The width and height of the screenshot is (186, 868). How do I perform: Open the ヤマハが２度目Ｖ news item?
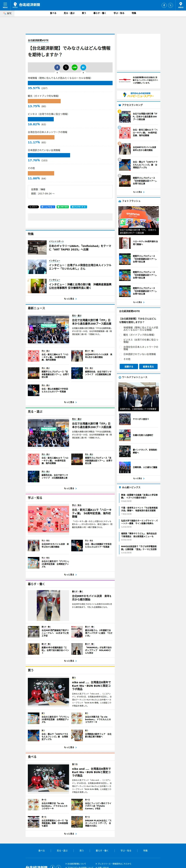141,419
